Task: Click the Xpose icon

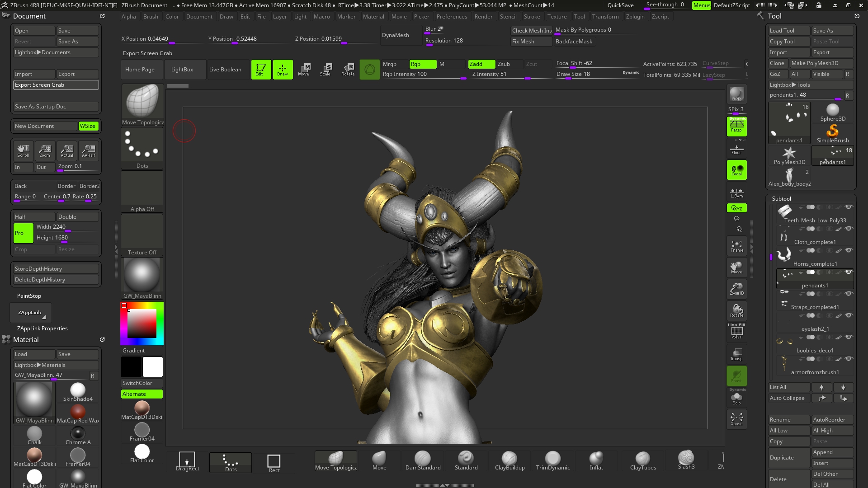Action: pos(736,419)
